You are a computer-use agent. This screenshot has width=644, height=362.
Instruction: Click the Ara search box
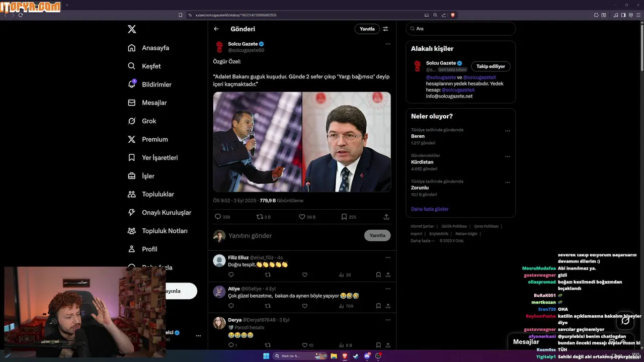[x=461, y=29]
